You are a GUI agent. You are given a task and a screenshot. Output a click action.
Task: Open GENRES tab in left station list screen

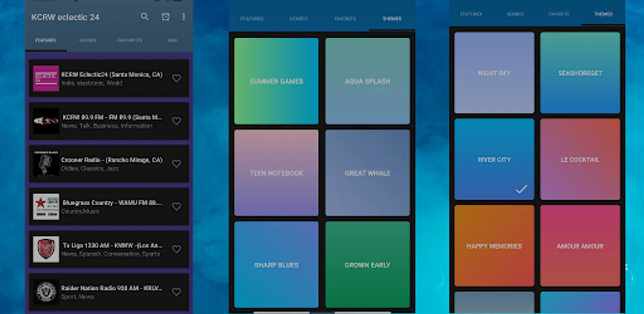(x=88, y=40)
